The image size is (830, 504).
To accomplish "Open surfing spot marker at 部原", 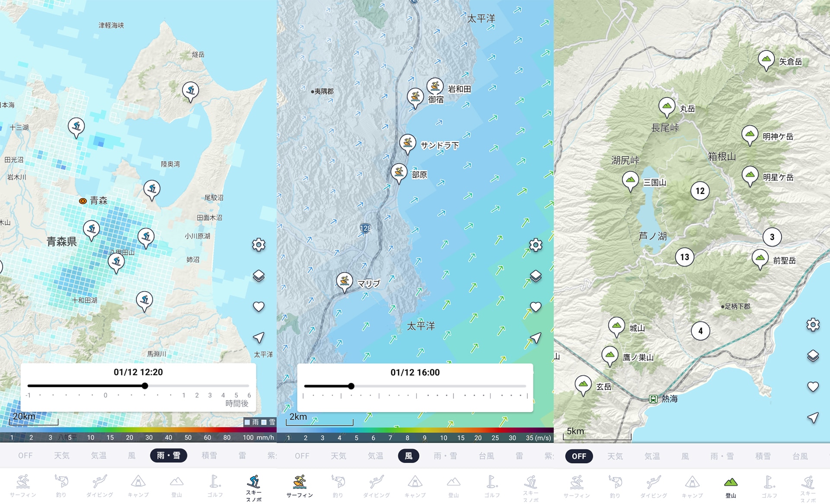I will [399, 172].
